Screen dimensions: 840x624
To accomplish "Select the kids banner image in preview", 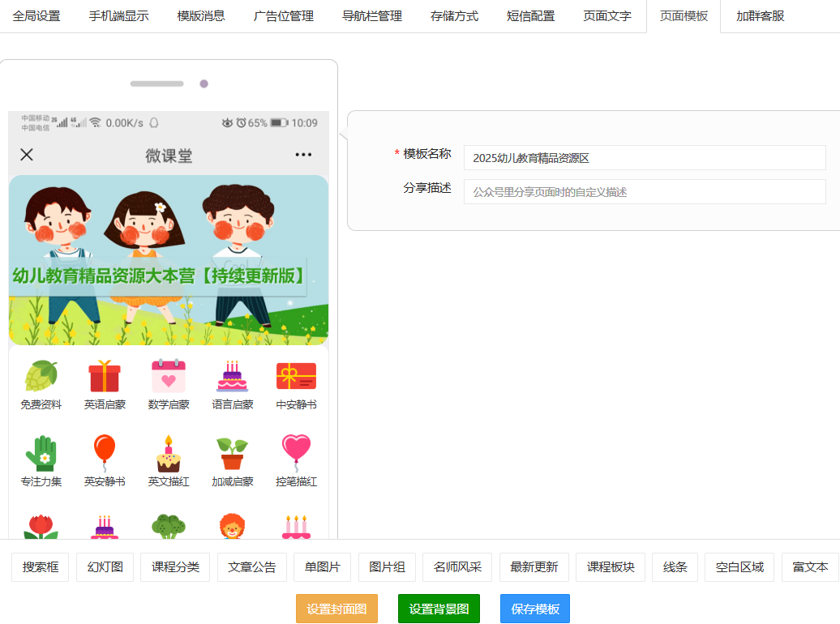I will (x=169, y=259).
